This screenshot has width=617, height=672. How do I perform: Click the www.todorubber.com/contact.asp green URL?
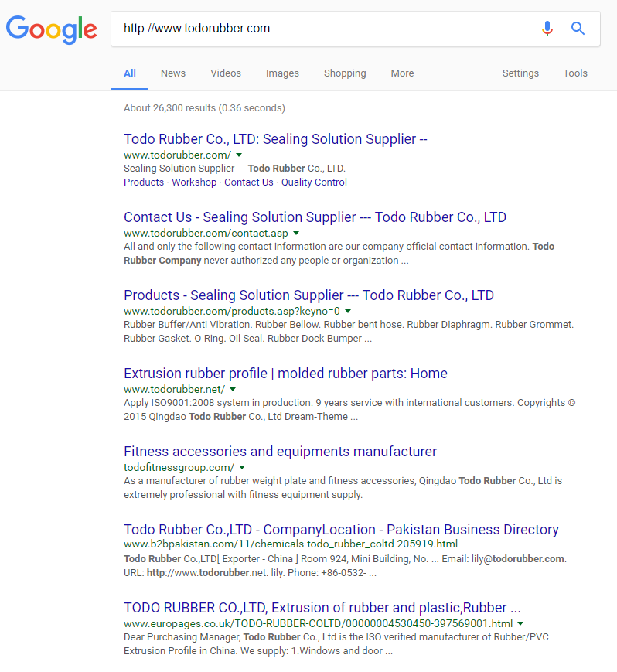(x=206, y=233)
